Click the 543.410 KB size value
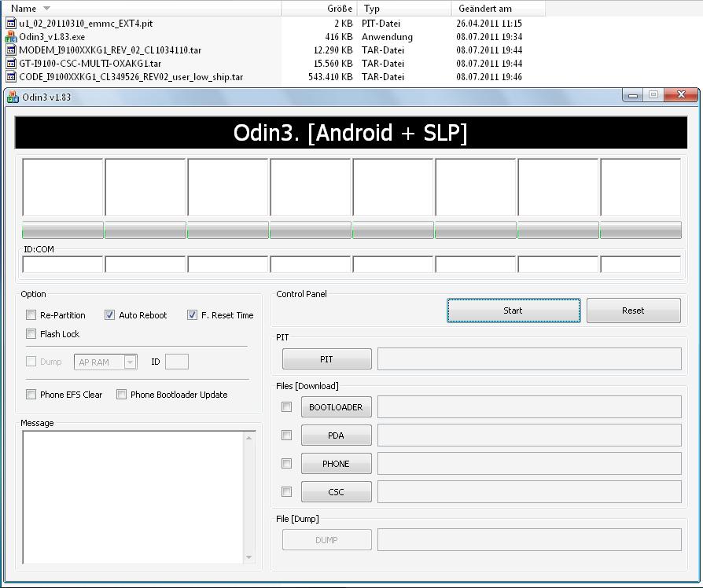Viewport: 703px width, 588px height. (x=330, y=77)
